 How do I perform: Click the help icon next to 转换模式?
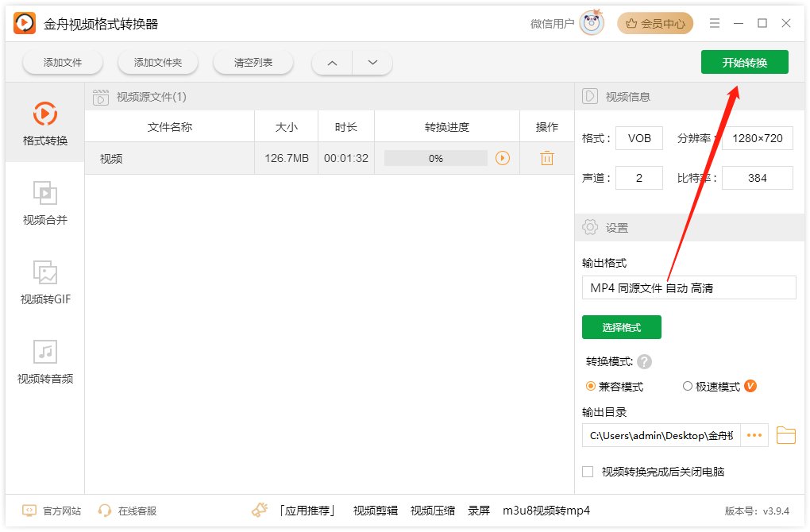[x=643, y=362]
